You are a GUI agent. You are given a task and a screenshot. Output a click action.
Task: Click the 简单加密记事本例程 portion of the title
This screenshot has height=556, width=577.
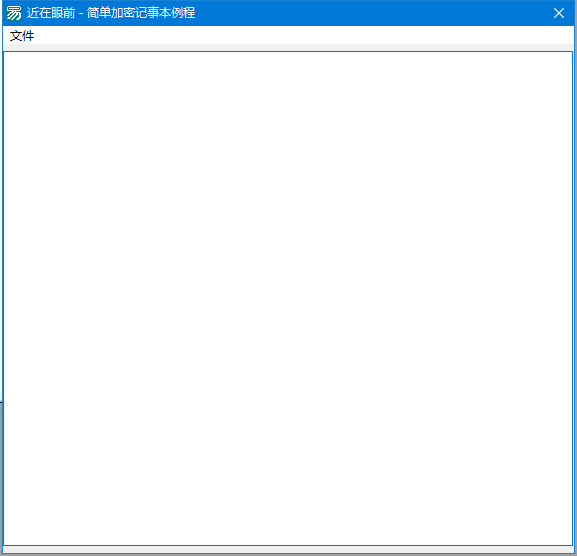[141, 13]
